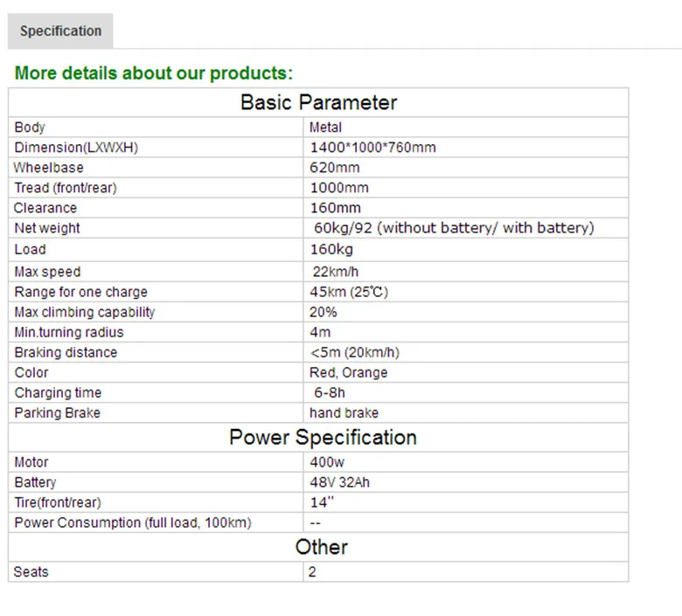Select the Max speed 22km/h value
Image resolution: width=682 pixels, height=616 pixels.
[336, 272]
